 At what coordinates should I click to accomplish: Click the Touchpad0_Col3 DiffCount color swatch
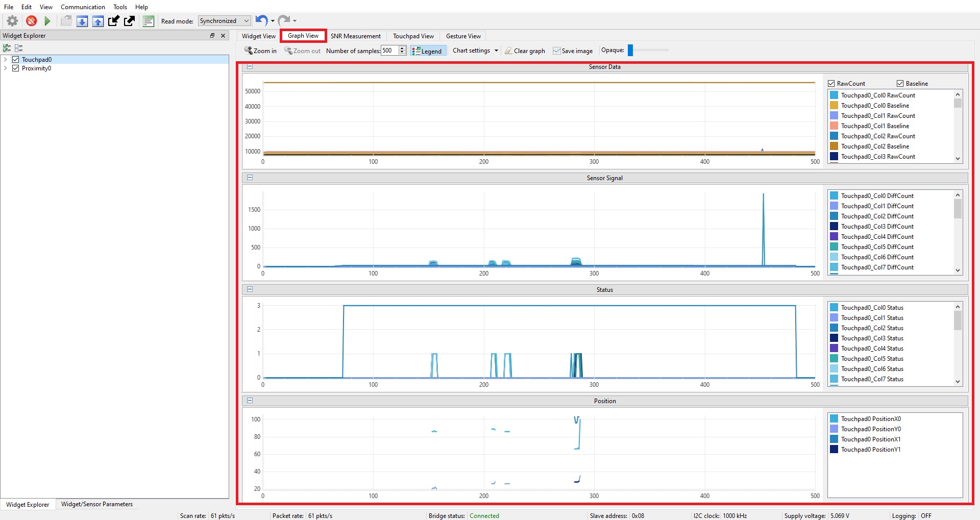pyautogui.click(x=834, y=227)
